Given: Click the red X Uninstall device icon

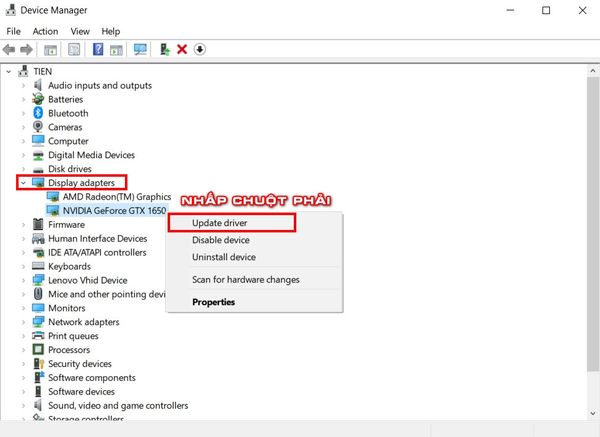Looking at the screenshot, I should pyautogui.click(x=182, y=49).
